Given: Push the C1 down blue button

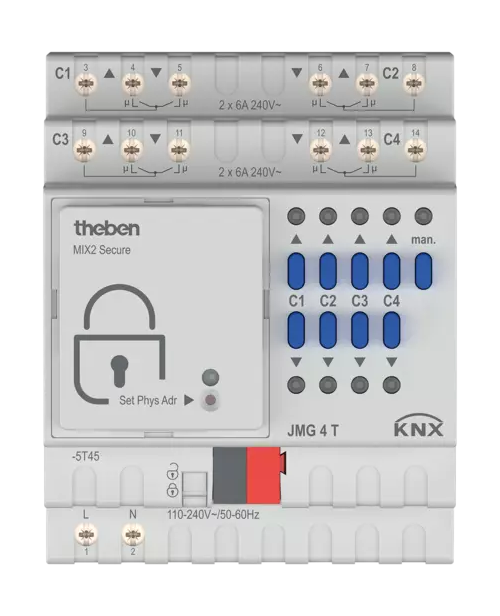Looking at the screenshot, I should tap(296, 330).
